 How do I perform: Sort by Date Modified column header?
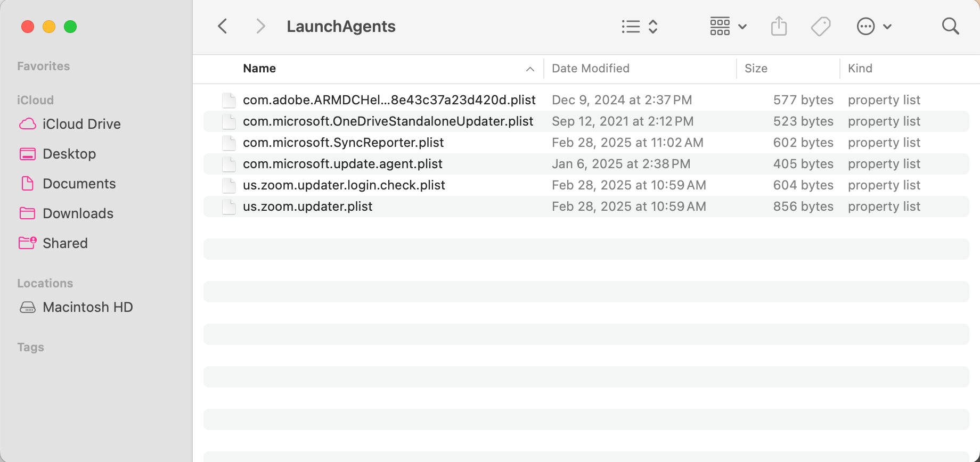[x=590, y=68]
